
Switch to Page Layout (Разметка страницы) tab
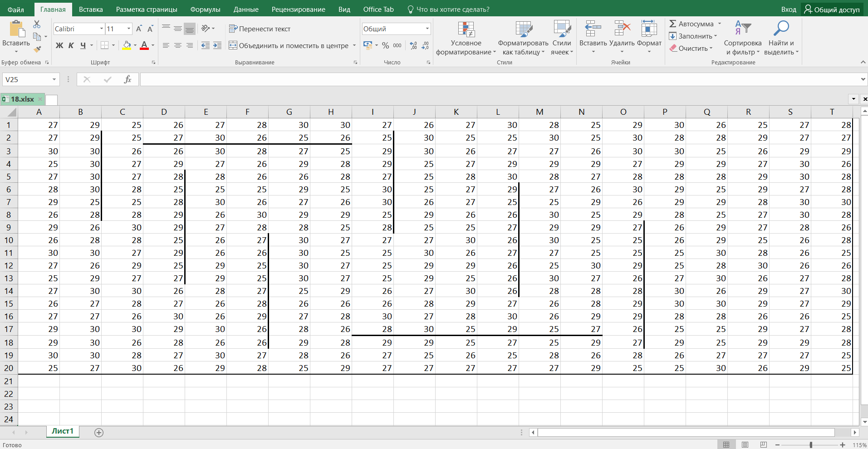[147, 10]
